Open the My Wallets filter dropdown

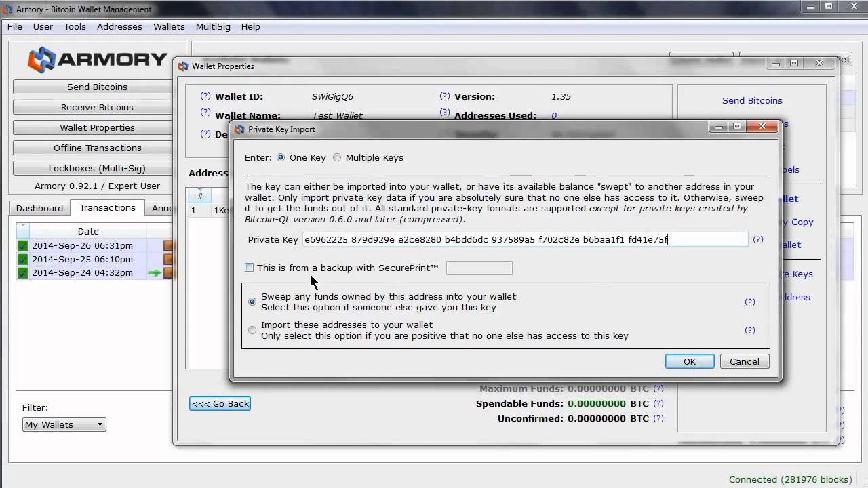coord(64,424)
